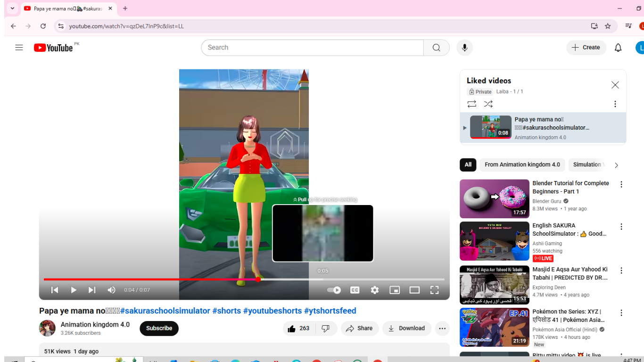The height and width of the screenshot is (362, 644).
Task: Show more filter chips arrow
Action: [616, 165]
